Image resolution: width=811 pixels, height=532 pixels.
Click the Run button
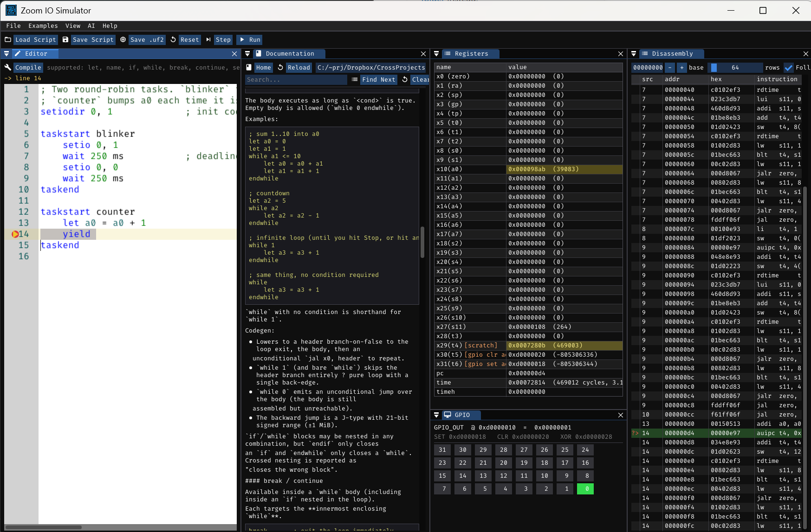(x=249, y=40)
